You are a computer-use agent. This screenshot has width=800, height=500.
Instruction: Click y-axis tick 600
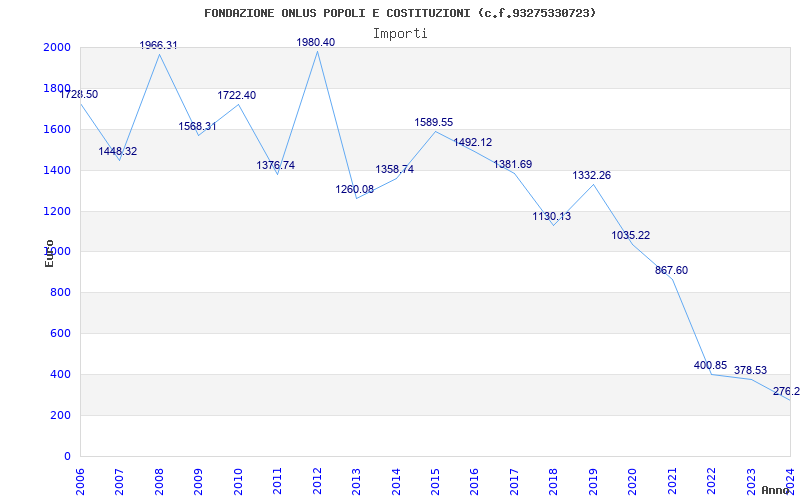(x=61, y=334)
